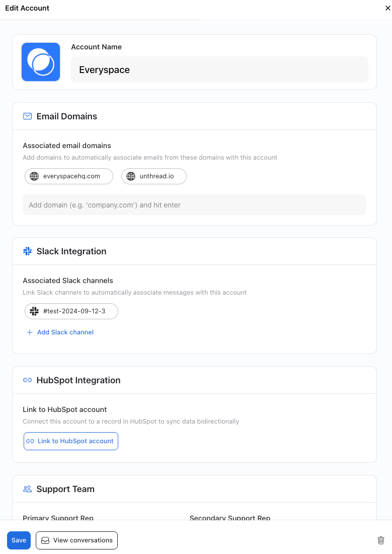Click the people icon beside Support Team
This screenshot has width=392, height=554.
tap(28, 489)
